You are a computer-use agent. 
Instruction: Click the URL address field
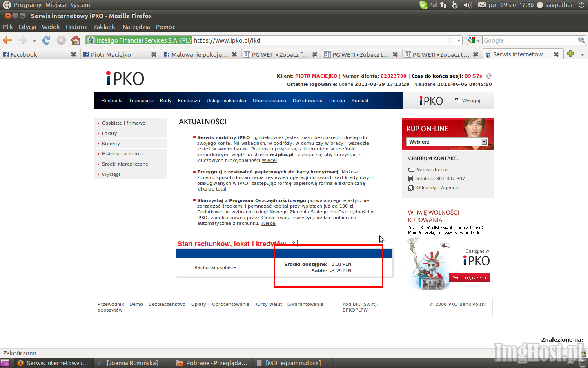(x=320, y=40)
